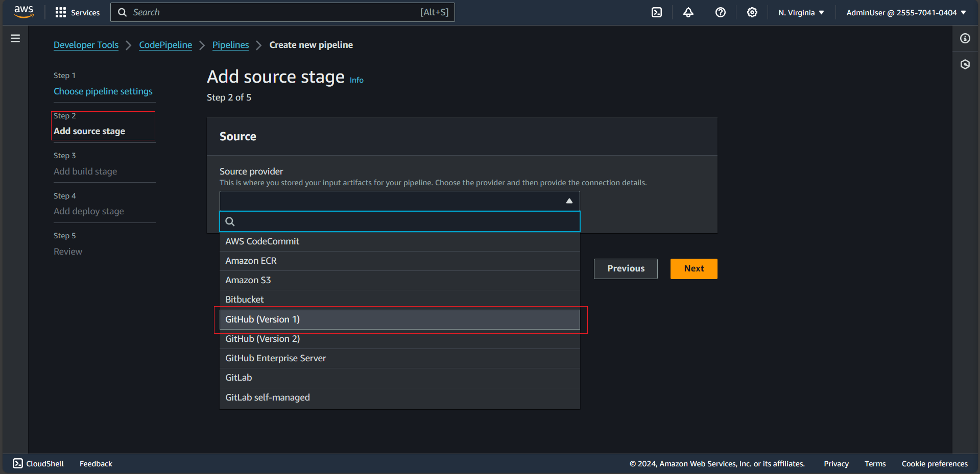The width and height of the screenshot is (980, 474).
Task: Select Amazon S3 option
Action: 400,280
